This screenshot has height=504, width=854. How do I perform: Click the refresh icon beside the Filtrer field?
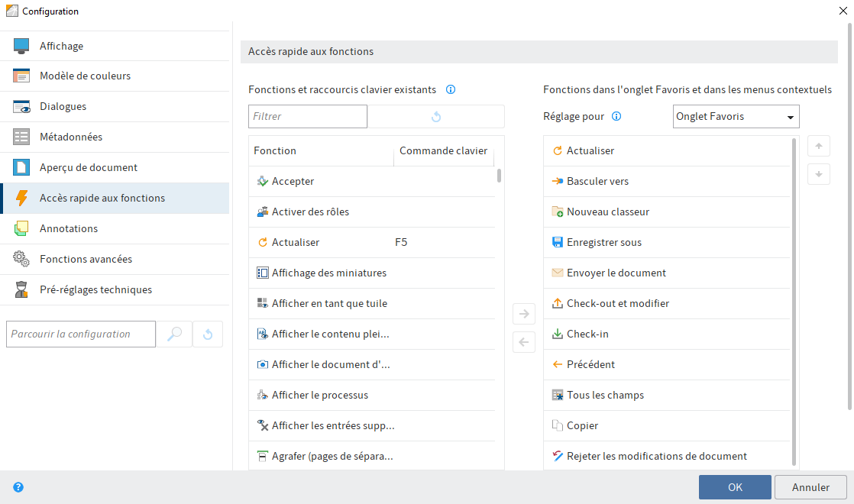[x=435, y=116]
